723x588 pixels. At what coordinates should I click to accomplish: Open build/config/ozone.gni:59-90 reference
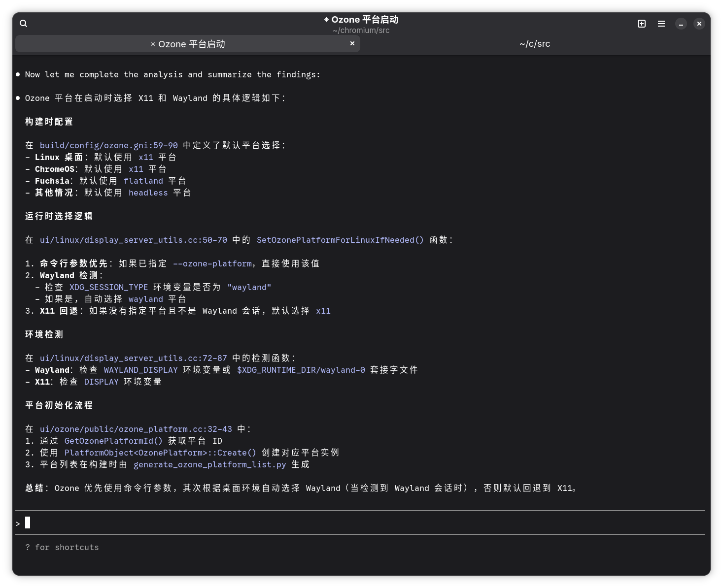(108, 145)
